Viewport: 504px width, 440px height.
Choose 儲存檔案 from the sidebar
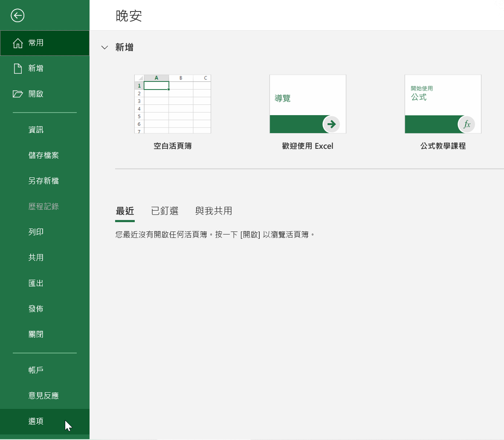(x=45, y=155)
